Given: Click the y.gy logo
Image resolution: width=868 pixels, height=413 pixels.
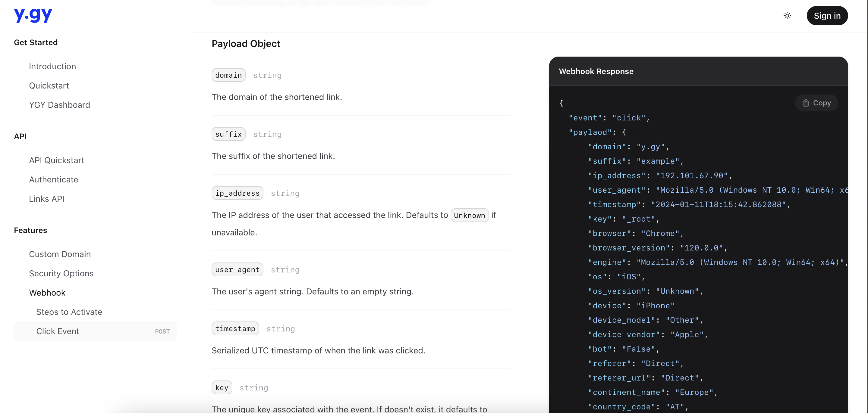Looking at the screenshot, I should (33, 15).
